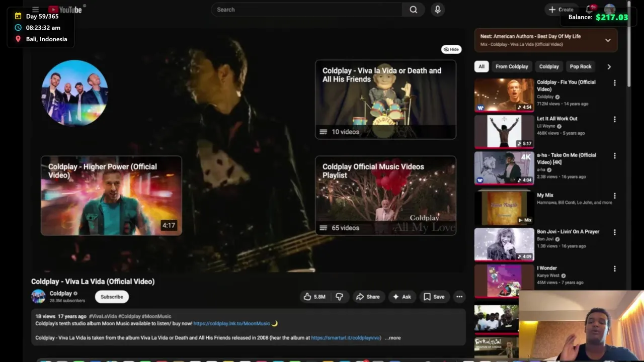Click the Coldplay - Fix You video title
The width and height of the screenshot is (644, 362).
566,85
